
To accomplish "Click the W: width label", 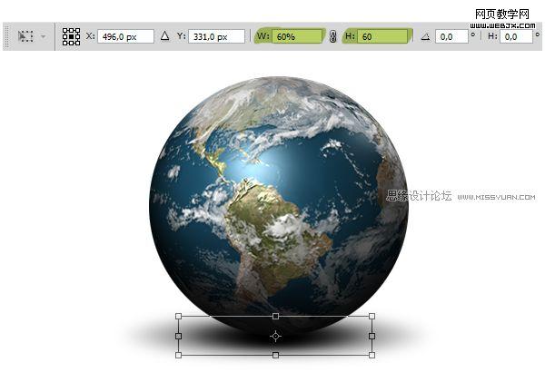I will pyautogui.click(x=263, y=36).
